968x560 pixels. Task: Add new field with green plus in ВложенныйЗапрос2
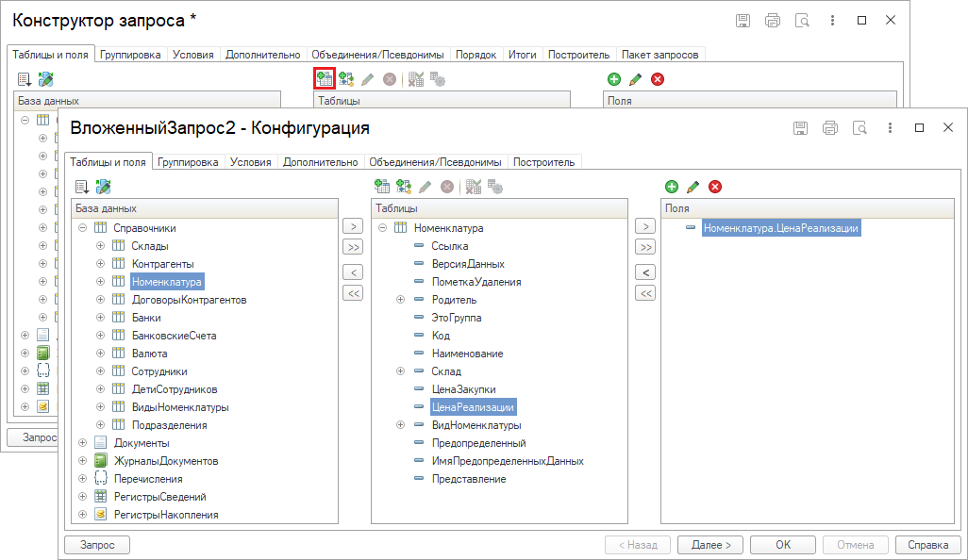(x=672, y=187)
